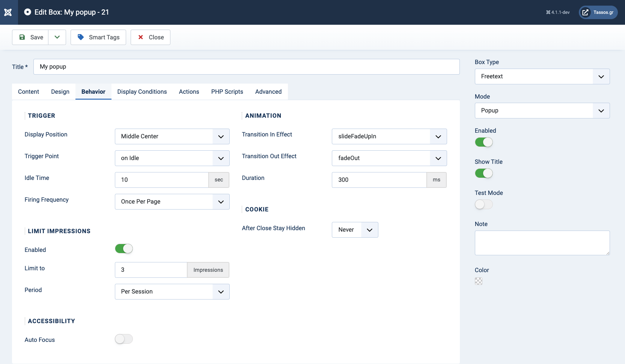The width and height of the screenshot is (625, 364).
Task: Expand the Trigger Point dropdown
Action: 172,158
